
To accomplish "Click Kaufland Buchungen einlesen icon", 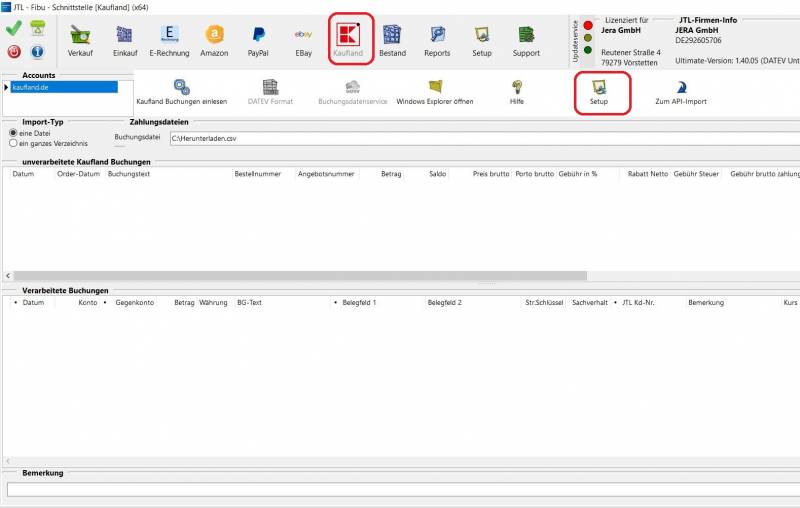I will [x=181, y=92].
